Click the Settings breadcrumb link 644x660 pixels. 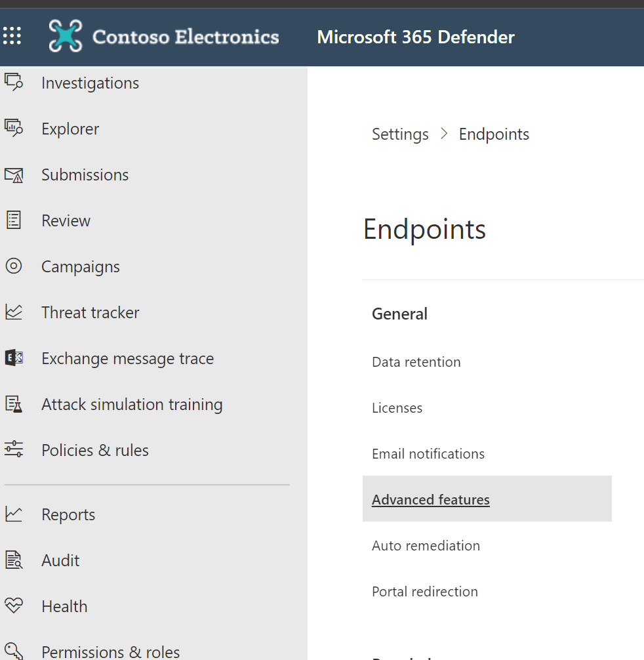[x=400, y=134]
